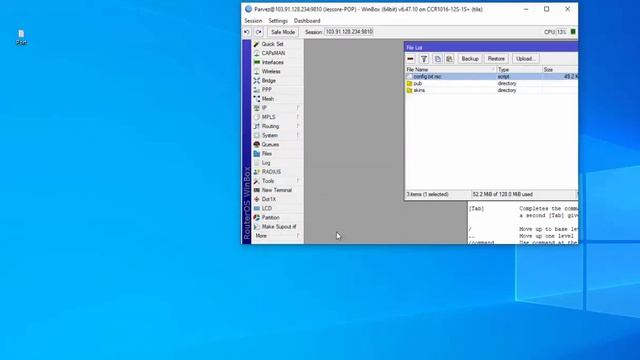Open Partition in the sidebar

pos(270,218)
